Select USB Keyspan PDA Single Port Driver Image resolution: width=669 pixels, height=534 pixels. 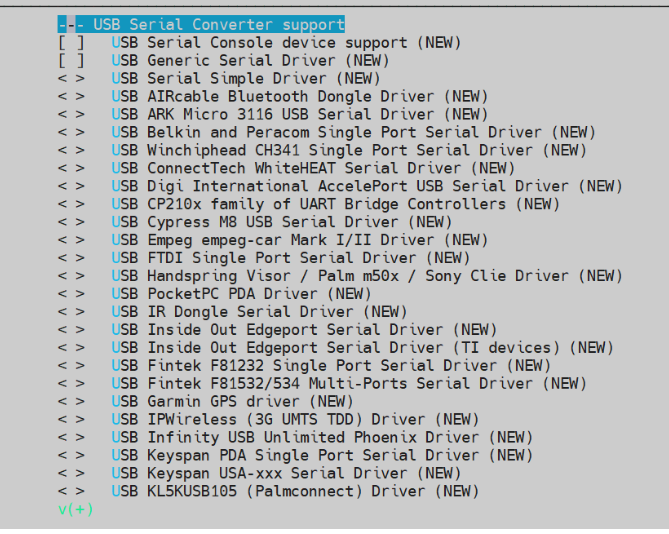click(322, 455)
